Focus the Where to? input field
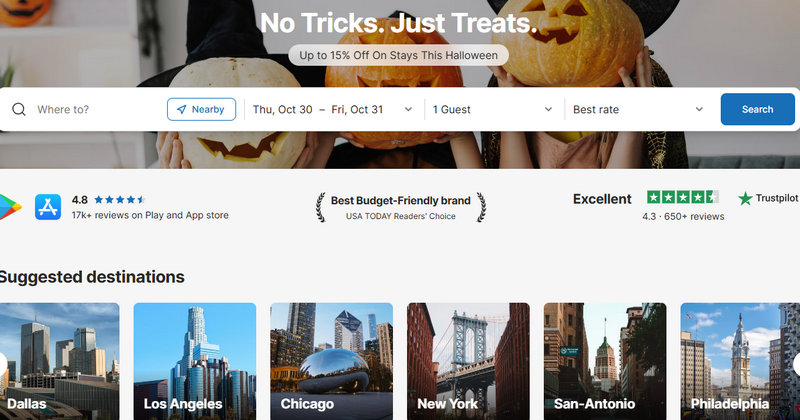 (97, 109)
